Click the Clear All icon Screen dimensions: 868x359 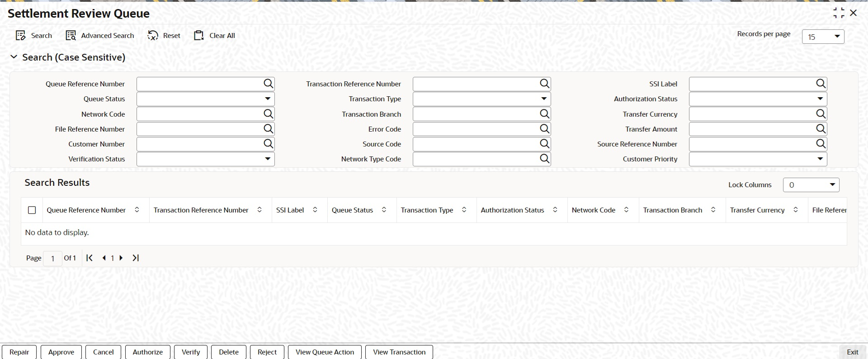point(199,36)
